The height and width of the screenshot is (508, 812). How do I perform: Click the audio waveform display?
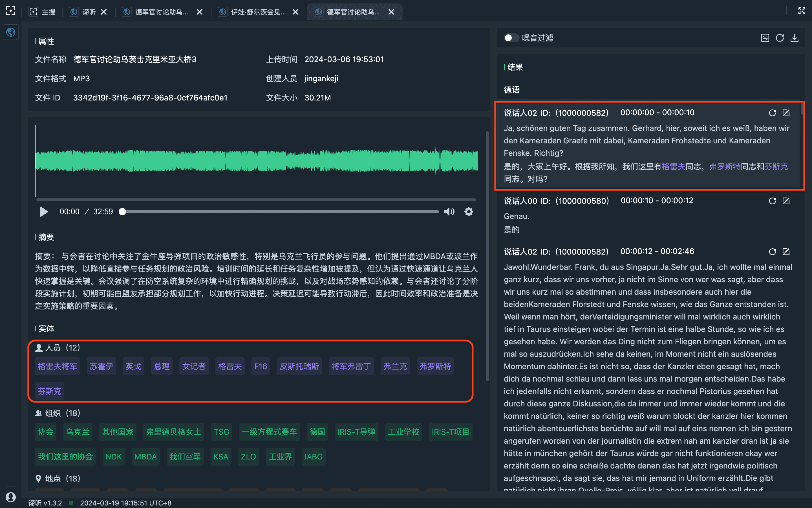256,161
